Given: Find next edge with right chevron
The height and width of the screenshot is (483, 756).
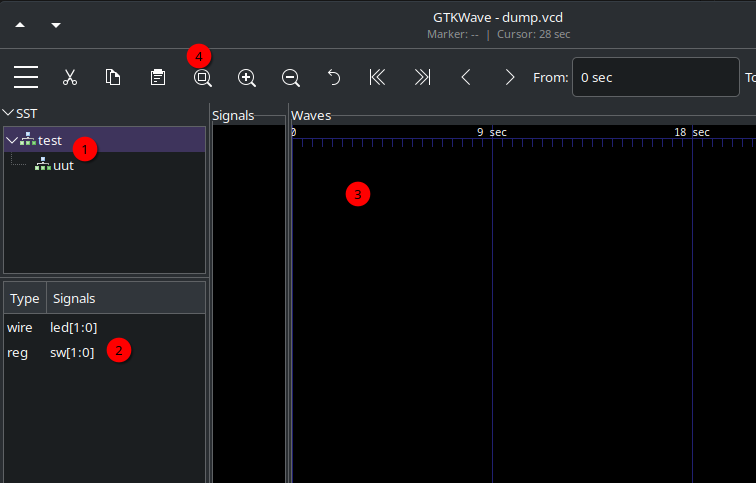Looking at the screenshot, I should (x=510, y=77).
